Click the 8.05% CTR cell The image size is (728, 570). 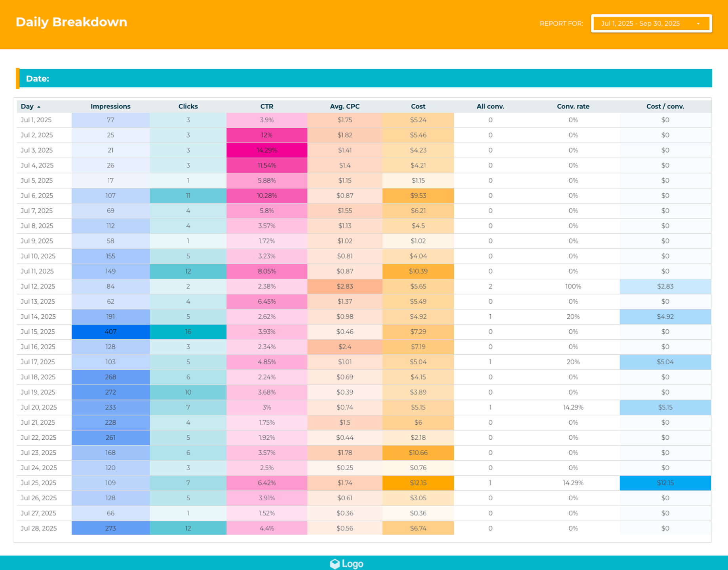(x=267, y=271)
